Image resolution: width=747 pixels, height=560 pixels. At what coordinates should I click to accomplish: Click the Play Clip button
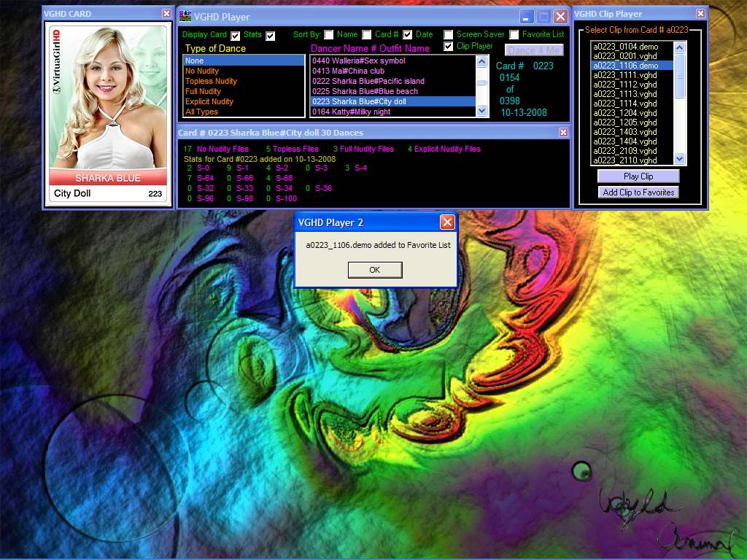pos(638,176)
